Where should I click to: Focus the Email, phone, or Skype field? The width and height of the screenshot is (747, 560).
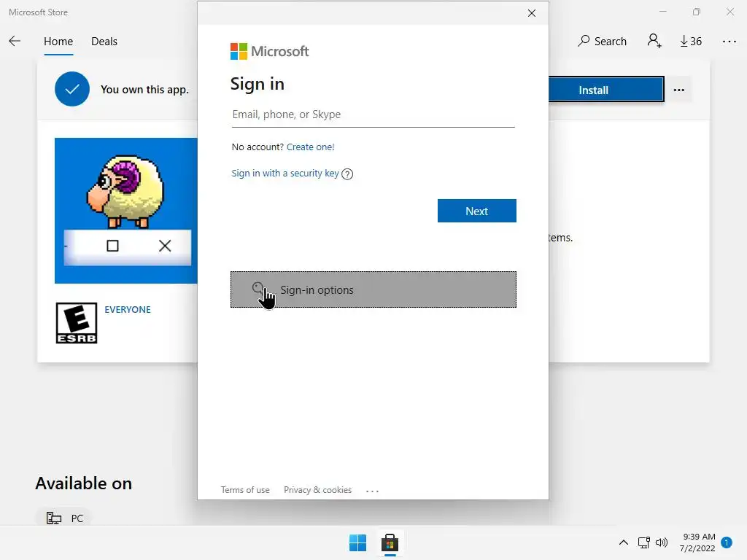click(373, 114)
